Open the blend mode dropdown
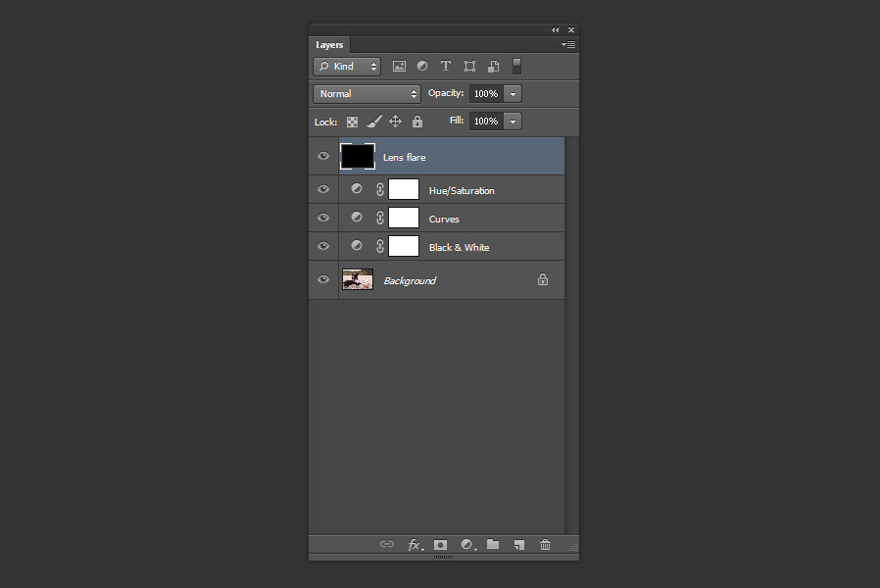The height and width of the screenshot is (588, 880). point(367,93)
